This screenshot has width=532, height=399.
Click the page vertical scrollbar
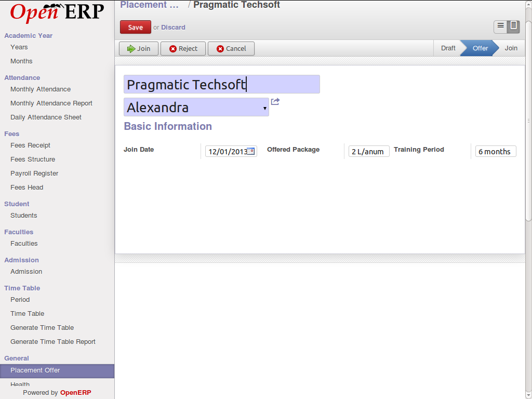528,121
